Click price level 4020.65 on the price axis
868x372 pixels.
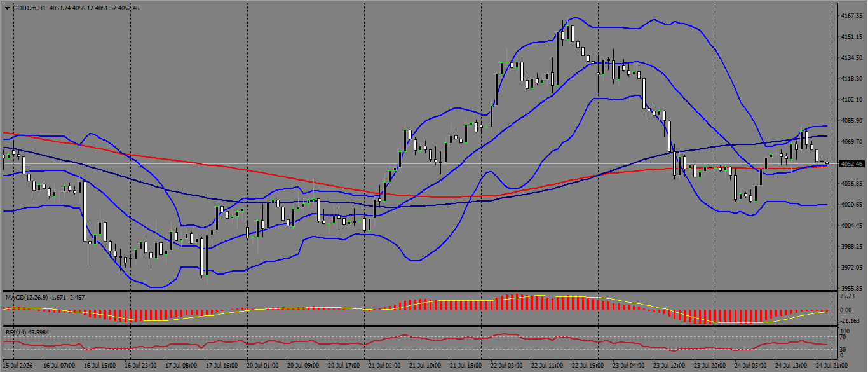[x=850, y=205]
